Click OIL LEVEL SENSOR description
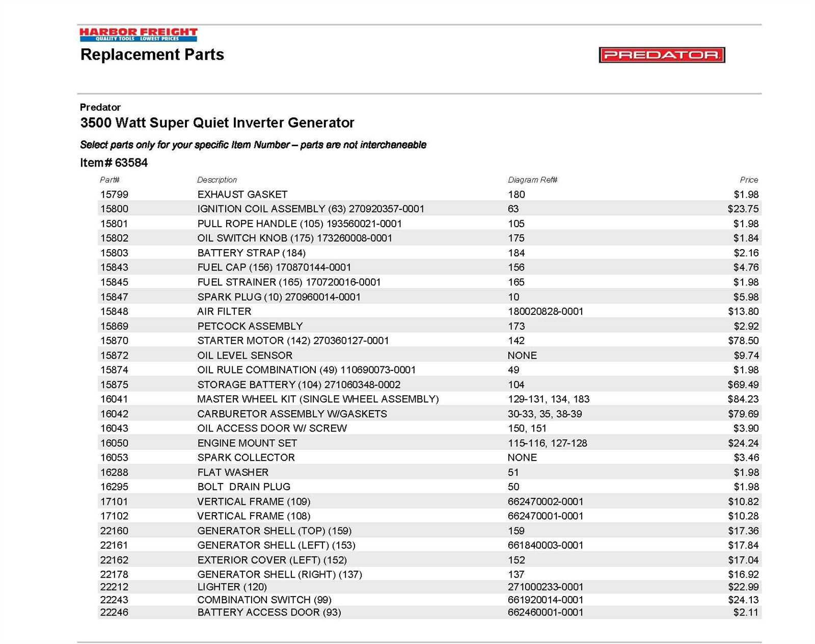The image size is (815, 644). click(x=245, y=356)
